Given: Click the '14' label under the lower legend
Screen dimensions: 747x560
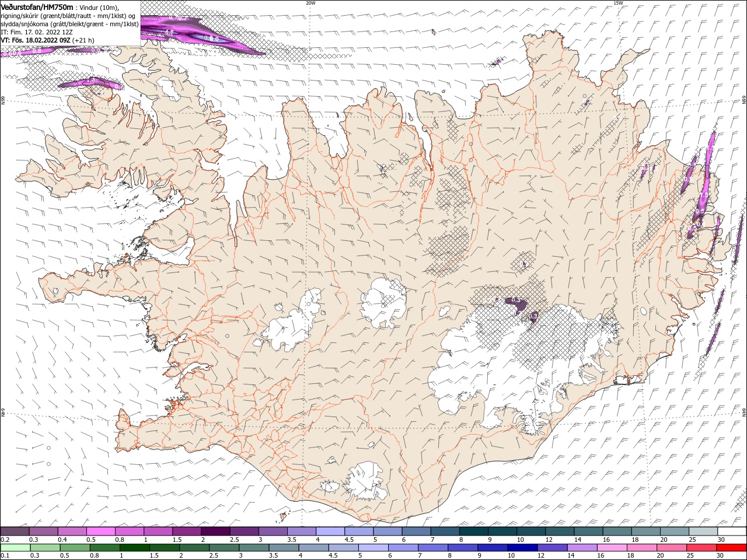Looking at the screenshot, I should click(571, 555).
